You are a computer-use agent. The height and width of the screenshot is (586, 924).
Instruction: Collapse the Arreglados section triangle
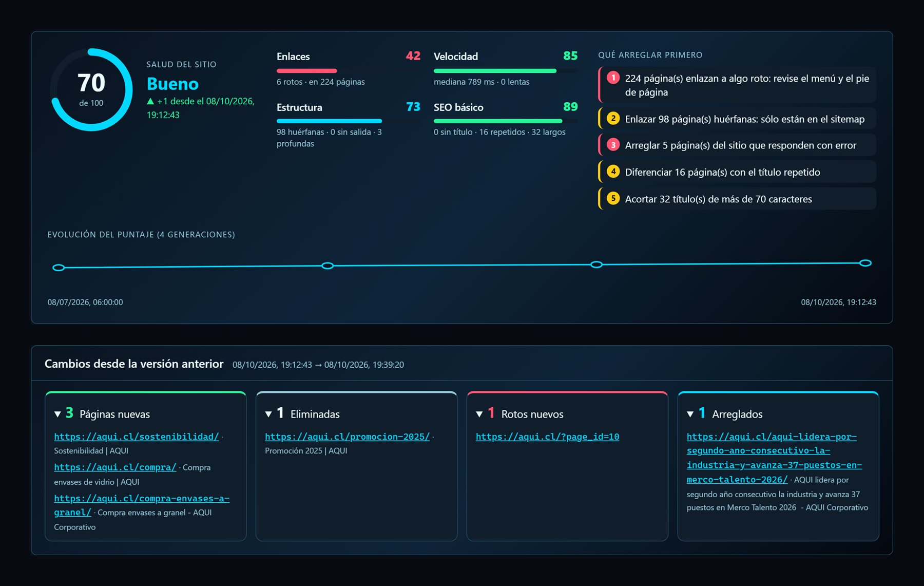(690, 414)
